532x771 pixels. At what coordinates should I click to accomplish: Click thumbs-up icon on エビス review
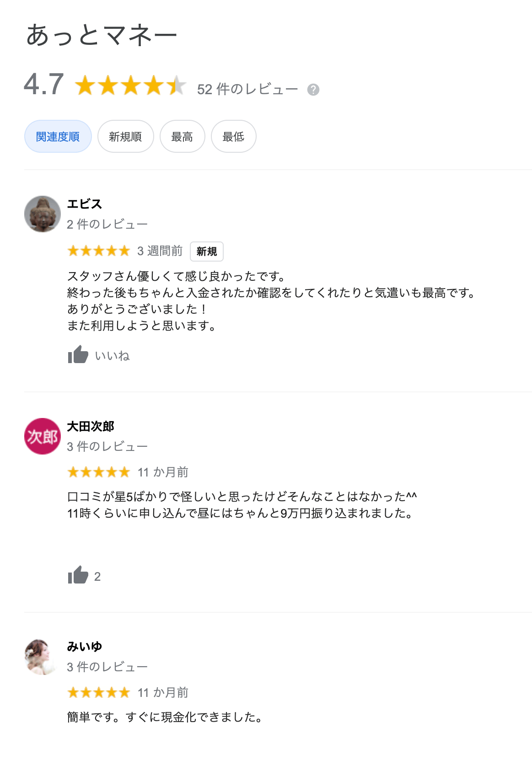click(x=78, y=355)
